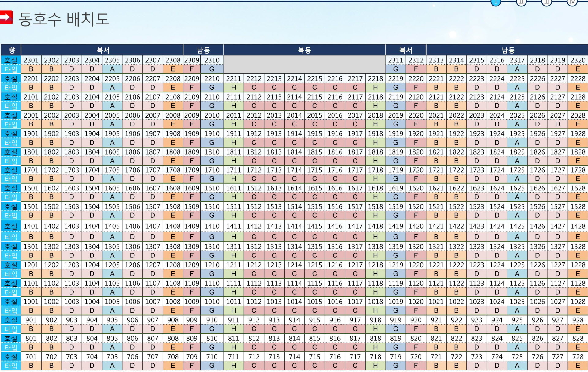Select room cell 2320
This screenshot has height=372, width=588.
tap(578, 60)
